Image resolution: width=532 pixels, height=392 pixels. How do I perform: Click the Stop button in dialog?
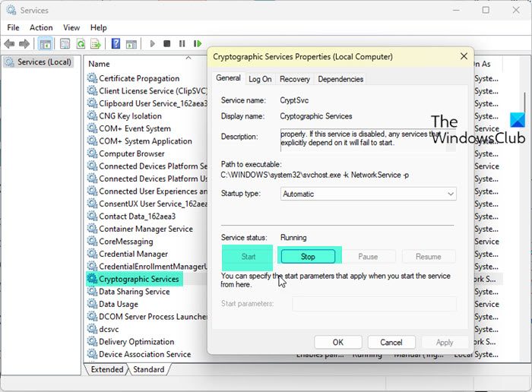(308, 257)
